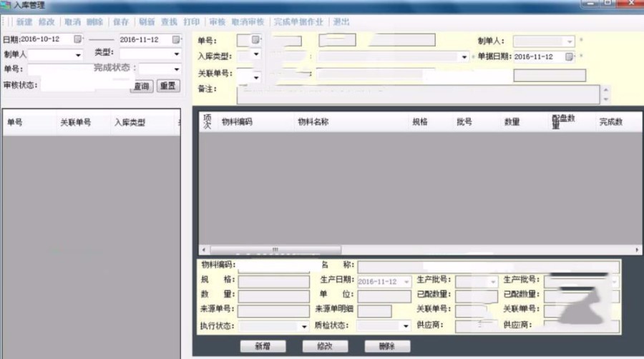The height and width of the screenshot is (359, 644).
Task: Click the 新建 toolbar button
Action: (x=24, y=22)
